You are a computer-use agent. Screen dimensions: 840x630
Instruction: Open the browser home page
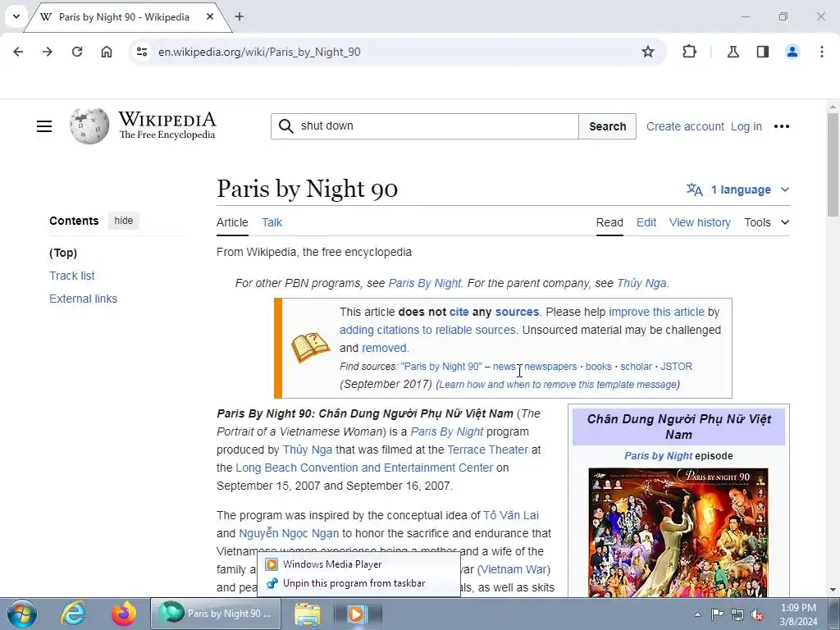click(x=107, y=52)
